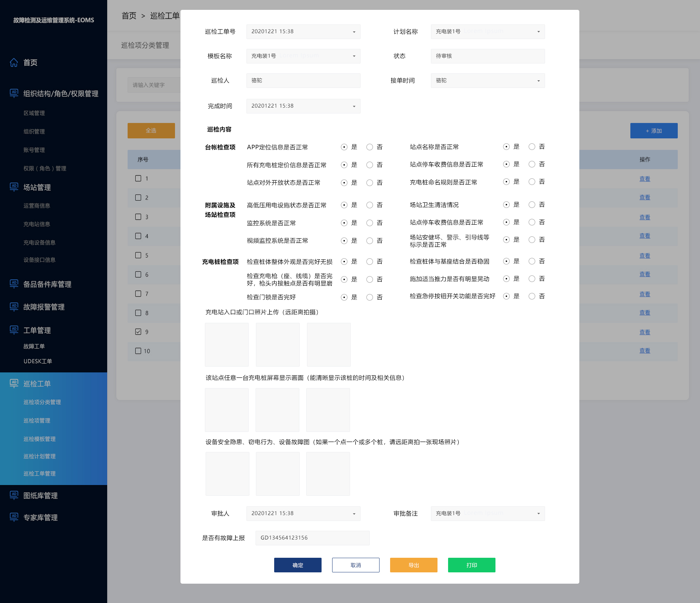The height and width of the screenshot is (603, 700).
Task: Select 否 for 检查桩体与基座结合是否稳固
Action: coord(532,261)
